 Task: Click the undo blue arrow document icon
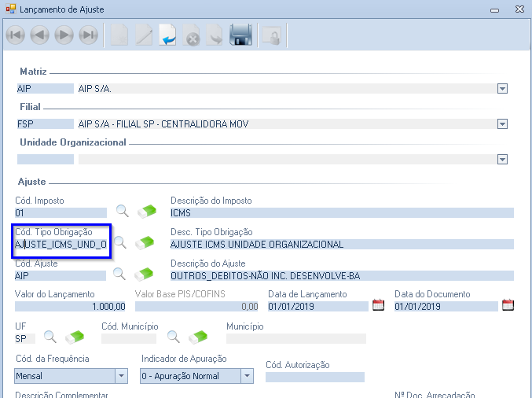[167, 35]
